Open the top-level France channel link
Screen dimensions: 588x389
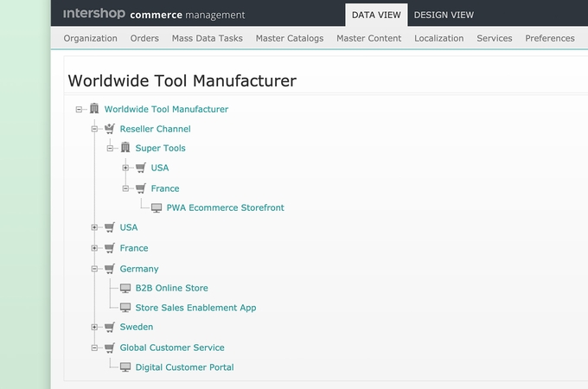[134, 248]
